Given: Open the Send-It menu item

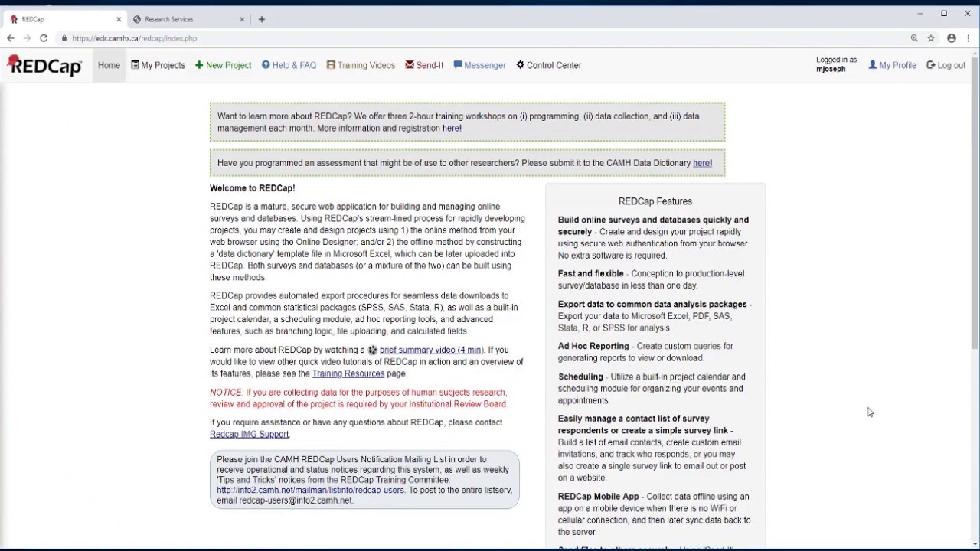Looking at the screenshot, I should coord(424,65).
